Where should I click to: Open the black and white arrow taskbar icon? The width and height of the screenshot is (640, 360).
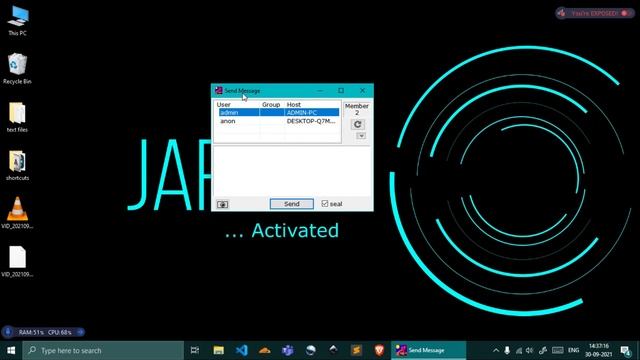(333, 350)
